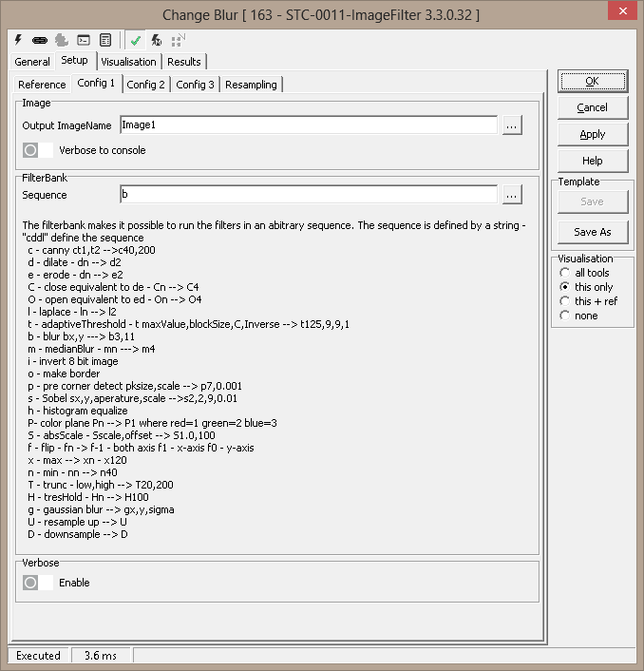Click the document list icon in toolbar
The image size is (644, 671).
(x=105, y=41)
